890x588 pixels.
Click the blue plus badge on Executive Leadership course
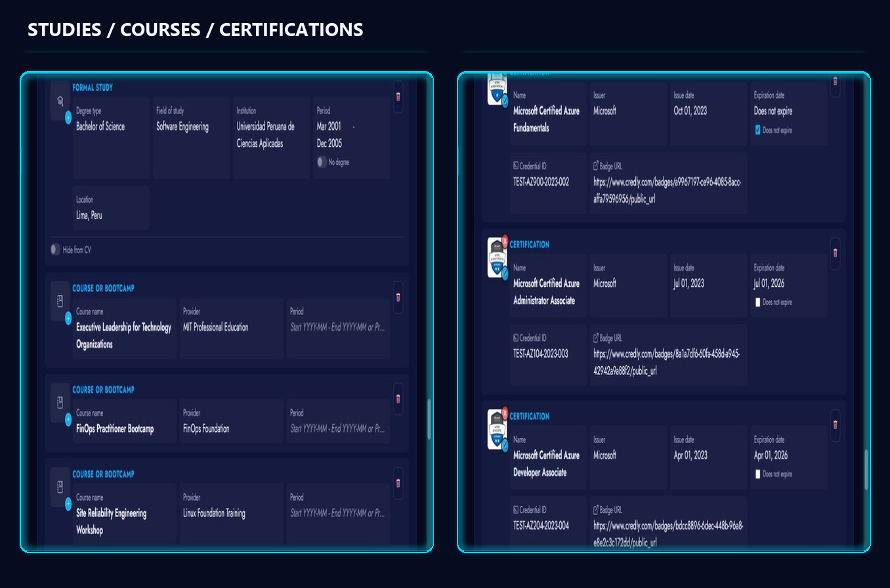pyautogui.click(x=68, y=318)
